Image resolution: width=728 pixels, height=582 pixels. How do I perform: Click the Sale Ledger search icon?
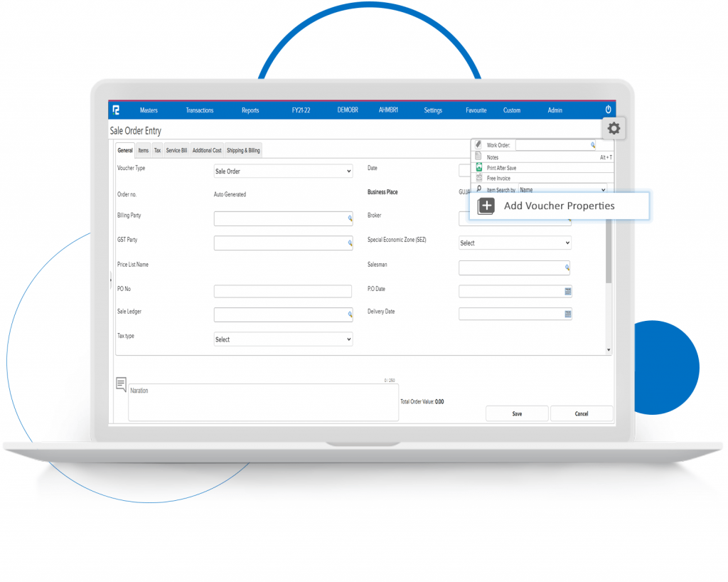(x=350, y=314)
